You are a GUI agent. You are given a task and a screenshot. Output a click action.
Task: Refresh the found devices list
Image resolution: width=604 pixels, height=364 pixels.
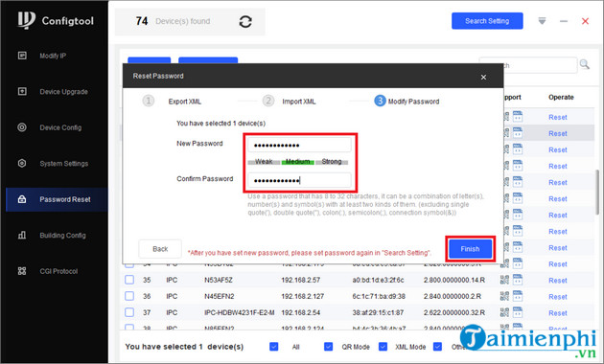coord(245,21)
